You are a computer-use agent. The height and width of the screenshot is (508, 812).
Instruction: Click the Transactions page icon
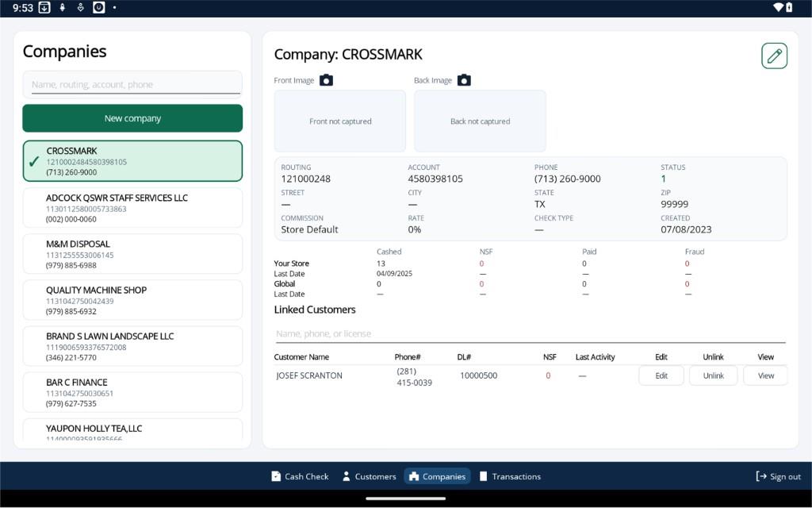483,476
